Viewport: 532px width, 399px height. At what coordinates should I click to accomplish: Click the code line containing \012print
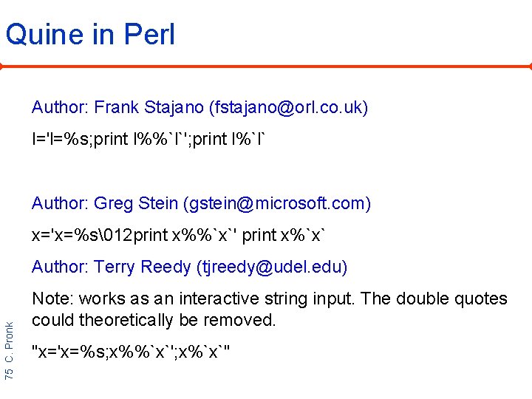pos(178,235)
